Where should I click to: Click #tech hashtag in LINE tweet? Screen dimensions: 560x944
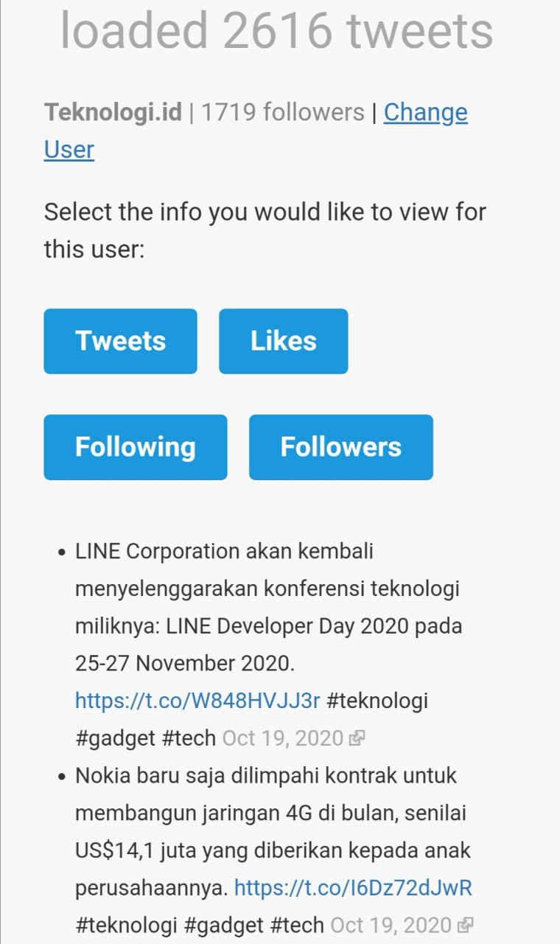(189, 737)
